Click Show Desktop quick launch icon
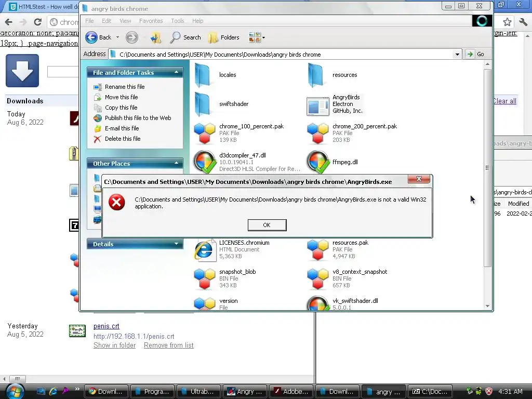The height and width of the screenshot is (399, 532). pos(41,391)
